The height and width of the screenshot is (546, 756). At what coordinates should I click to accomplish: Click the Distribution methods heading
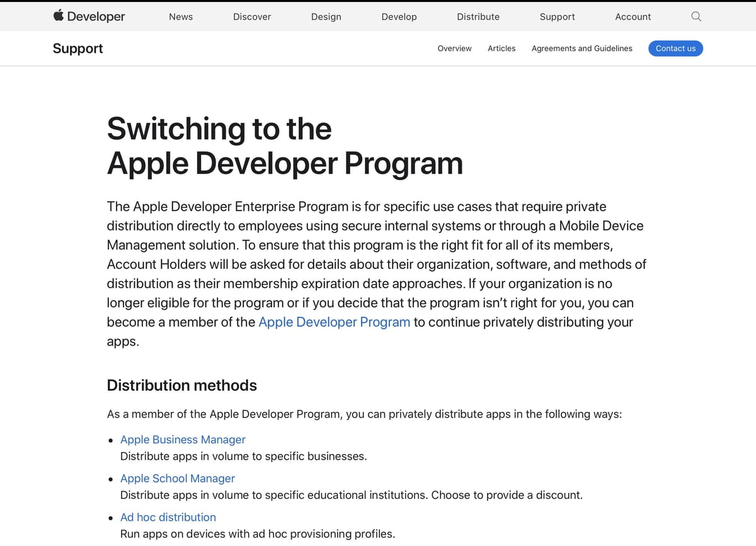182,385
